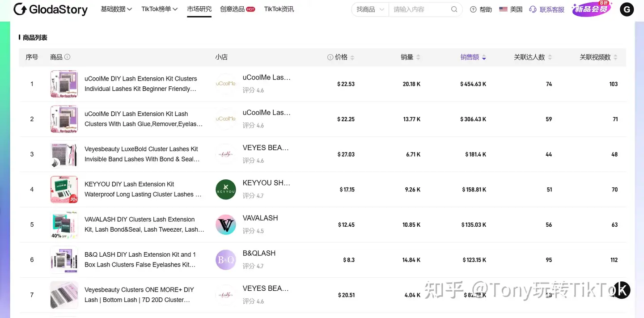Sort by 关联视频数 column arrows
644x318 pixels.
pyautogui.click(x=615, y=57)
